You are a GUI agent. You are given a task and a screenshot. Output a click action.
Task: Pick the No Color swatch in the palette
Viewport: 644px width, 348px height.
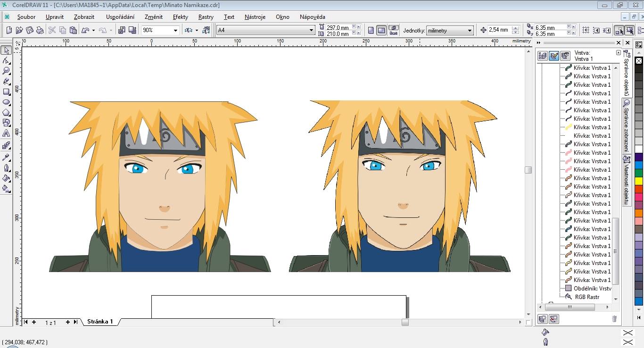click(639, 61)
